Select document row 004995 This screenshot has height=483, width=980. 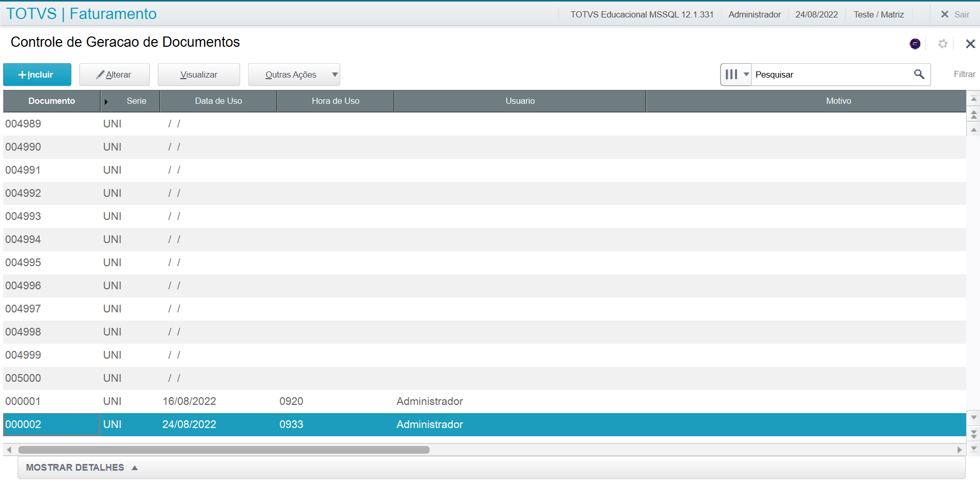pyautogui.click(x=484, y=263)
